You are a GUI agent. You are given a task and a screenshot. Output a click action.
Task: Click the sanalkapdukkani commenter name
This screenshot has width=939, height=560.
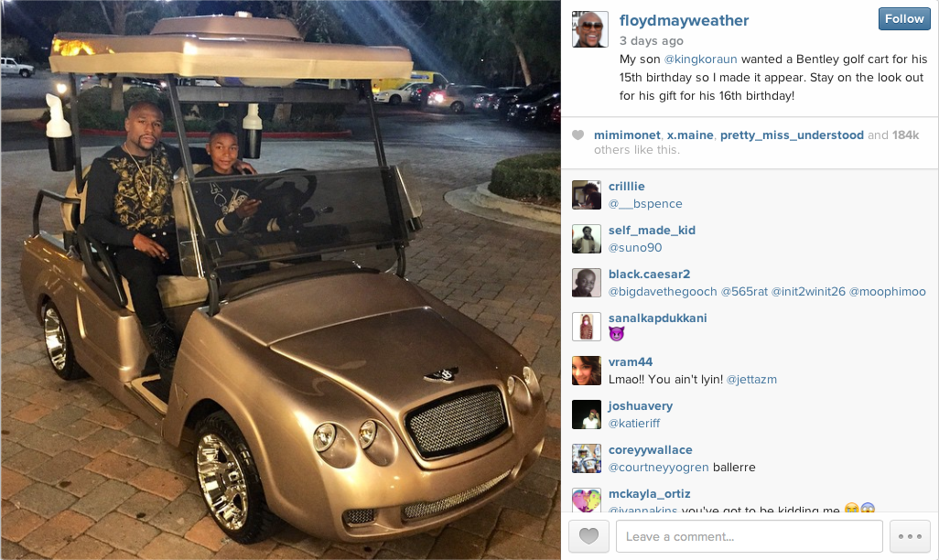tap(657, 318)
